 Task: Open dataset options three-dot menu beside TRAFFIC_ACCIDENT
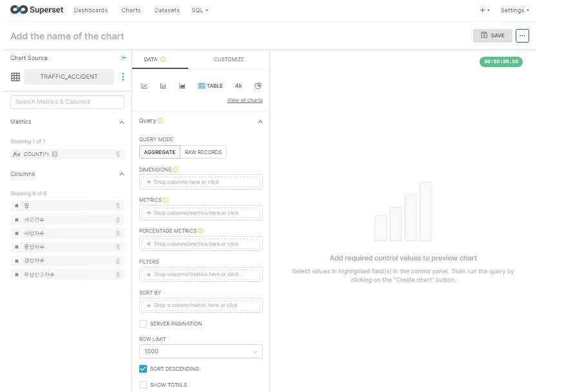(123, 77)
